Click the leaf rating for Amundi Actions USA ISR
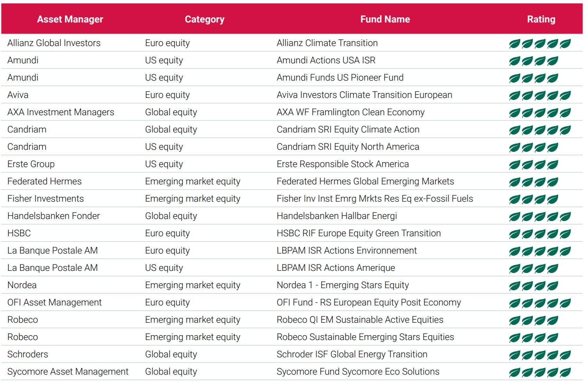 tap(533, 61)
